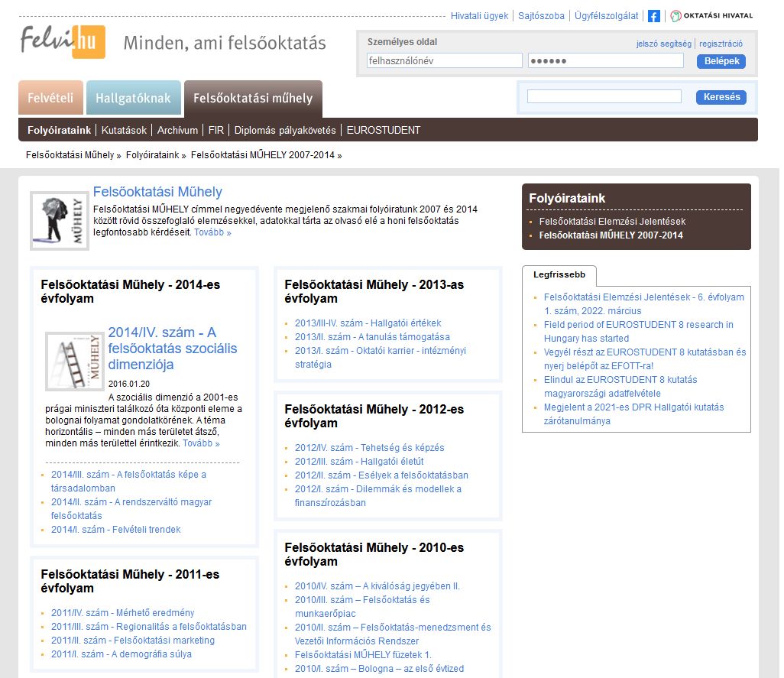
Task: Open 2014/IV. szám article title
Action: pos(173,349)
